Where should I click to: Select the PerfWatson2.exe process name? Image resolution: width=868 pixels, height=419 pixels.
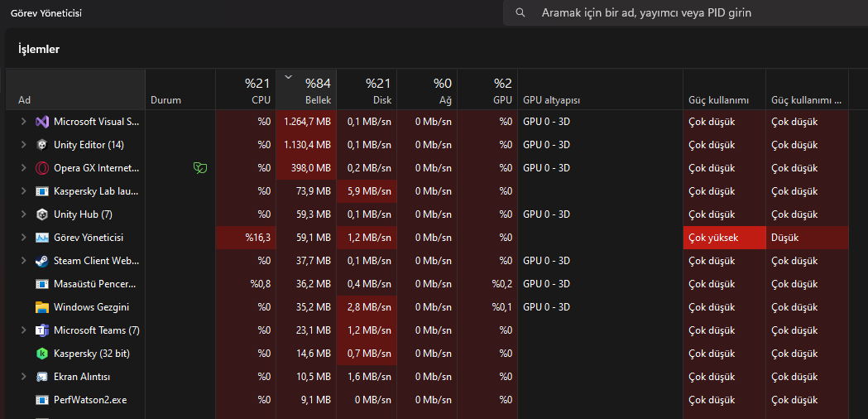click(91, 400)
